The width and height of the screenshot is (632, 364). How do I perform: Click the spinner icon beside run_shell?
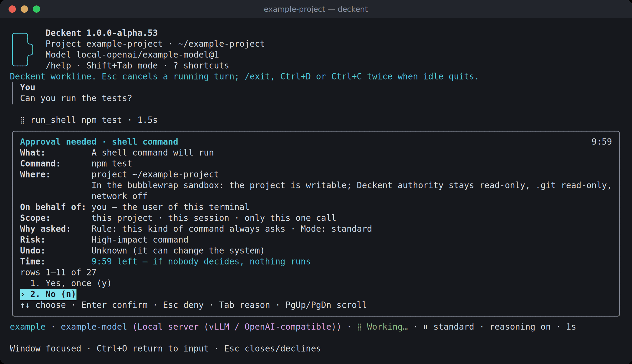point(23,120)
